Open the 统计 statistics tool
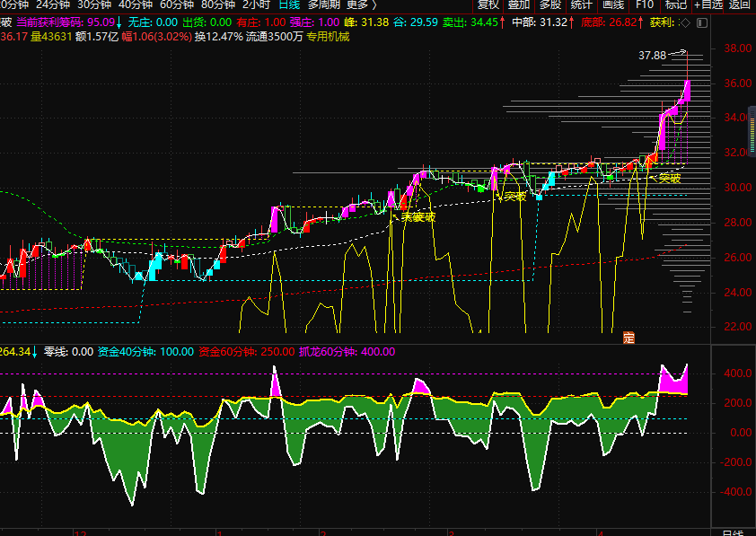 pos(582,4)
